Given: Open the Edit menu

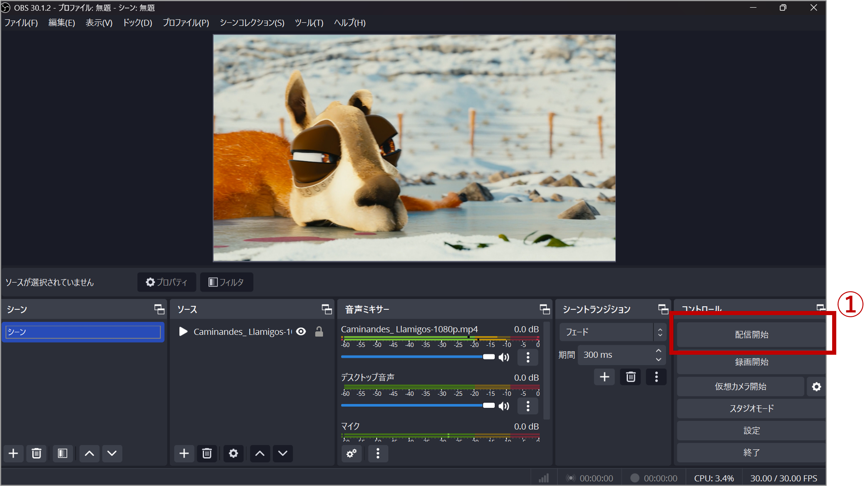Looking at the screenshot, I should [62, 23].
